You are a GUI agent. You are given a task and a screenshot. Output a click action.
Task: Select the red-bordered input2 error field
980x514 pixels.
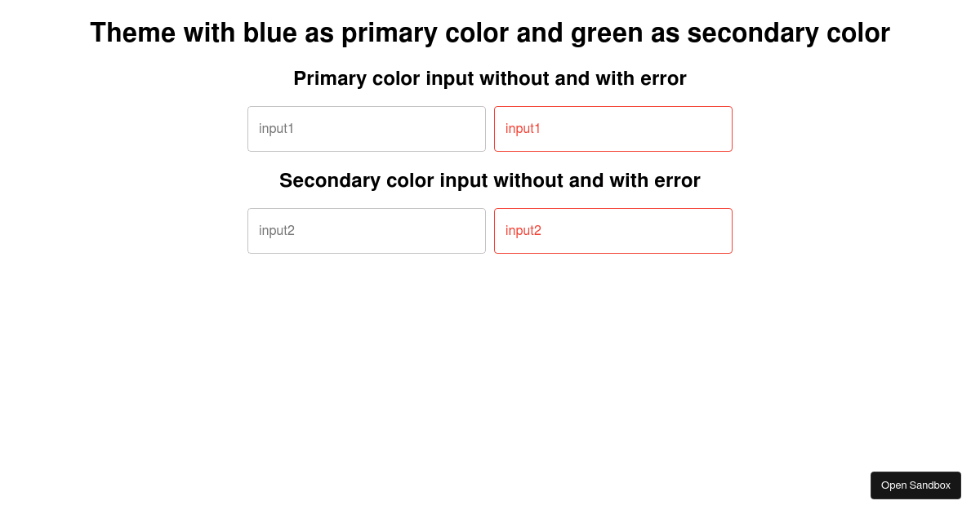coord(613,231)
